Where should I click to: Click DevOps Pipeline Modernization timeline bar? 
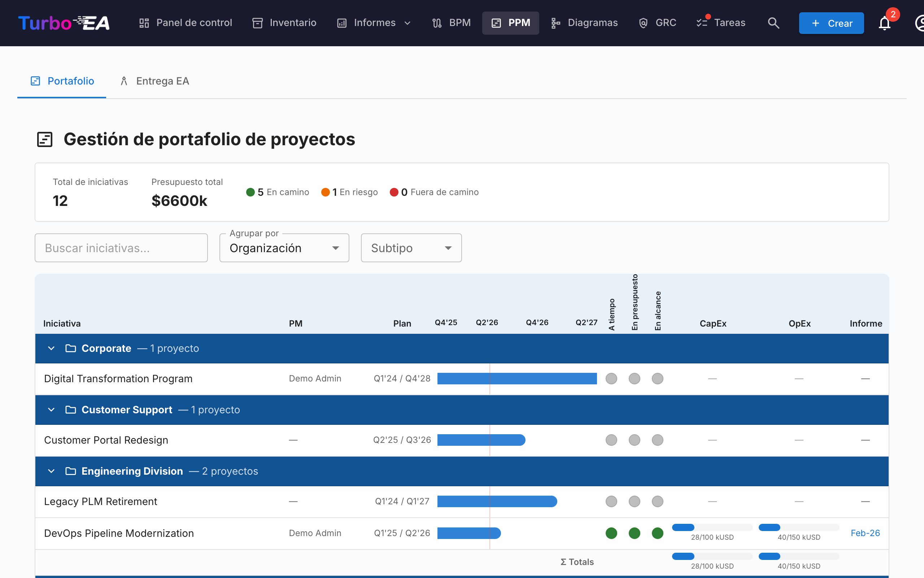click(x=469, y=533)
